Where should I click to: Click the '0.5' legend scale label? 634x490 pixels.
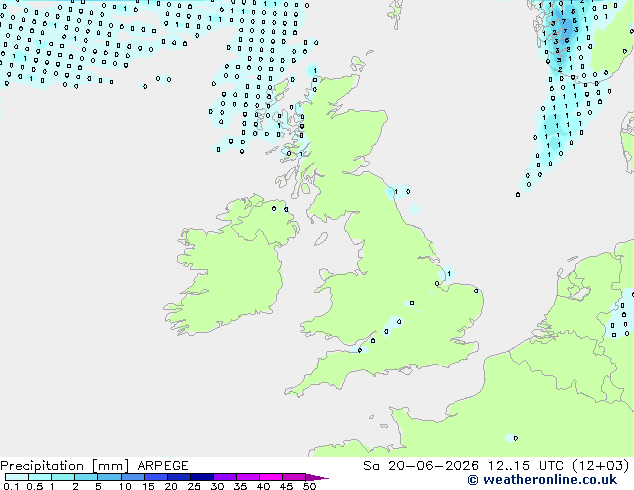pyautogui.click(x=34, y=486)
